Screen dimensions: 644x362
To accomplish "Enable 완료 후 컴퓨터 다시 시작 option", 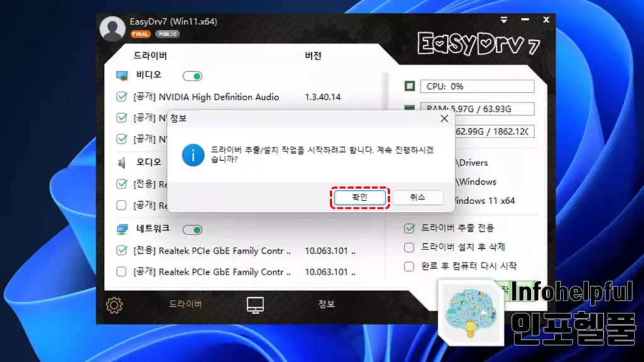I will coord(409,266).
